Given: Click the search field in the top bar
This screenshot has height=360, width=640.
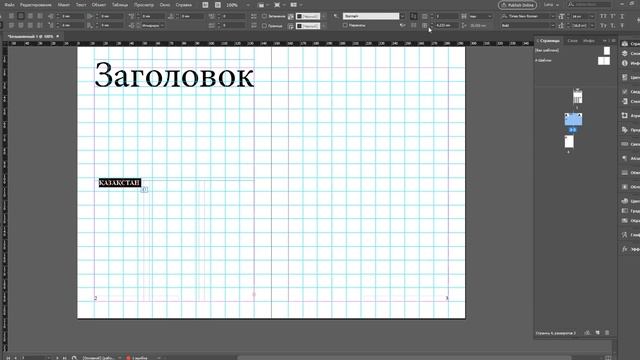Looking at the screenshot, I should pos(589,5).
